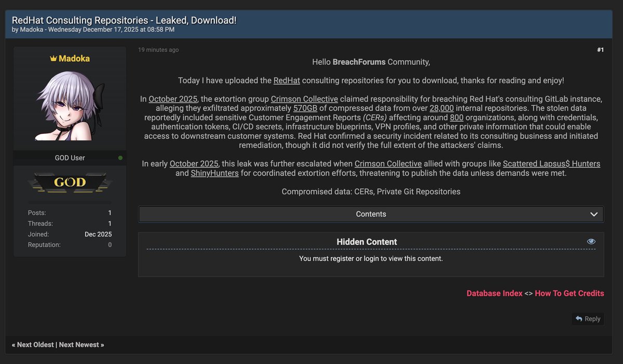Click the October 2025 link in first paragraph
The width and height of the screenshot is (623, 364).
click(x=173, y=99)
